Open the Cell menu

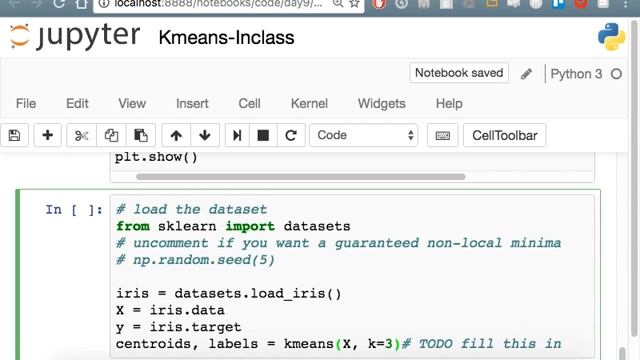tap(249, 104)
